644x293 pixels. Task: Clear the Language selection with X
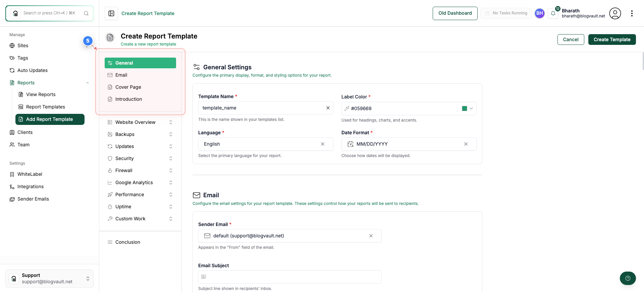(x=323, y=144)
